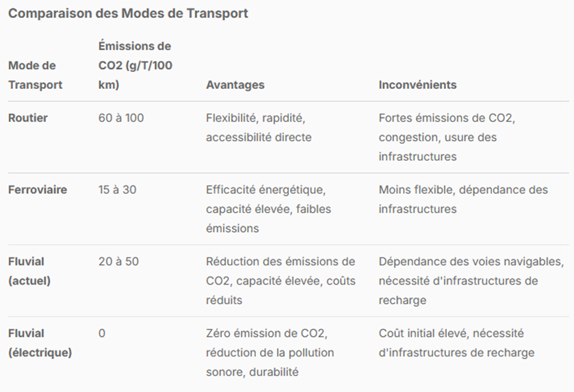574x392 pixels.
Task: Click the "Flexibilité, rapidité, accessibilité directe" cell
Action: pyautogui.click(x=259, y=127)
